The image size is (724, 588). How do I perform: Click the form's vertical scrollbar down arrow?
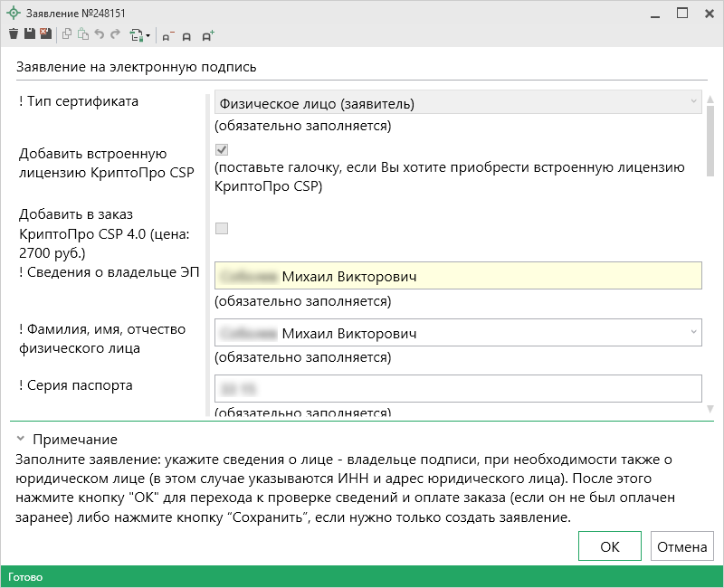pyautogui.click(x=710, y=409)
